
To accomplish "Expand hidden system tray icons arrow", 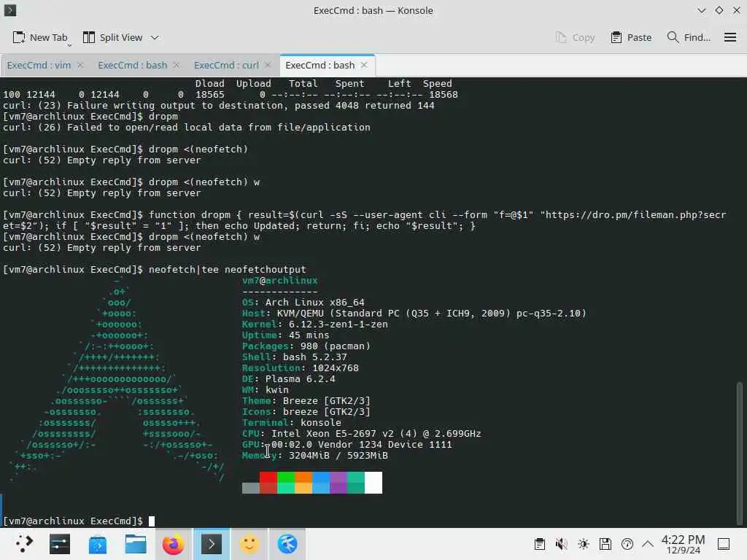I will tap(648, 544).
